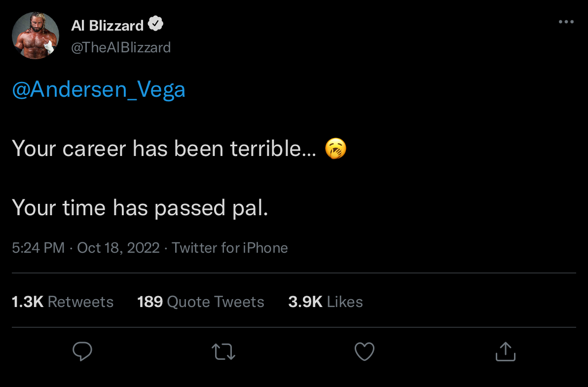Viewport: 588px width, 387px height.
Task: Click the Oct 18, 2022 date
Action: (118, 248)
